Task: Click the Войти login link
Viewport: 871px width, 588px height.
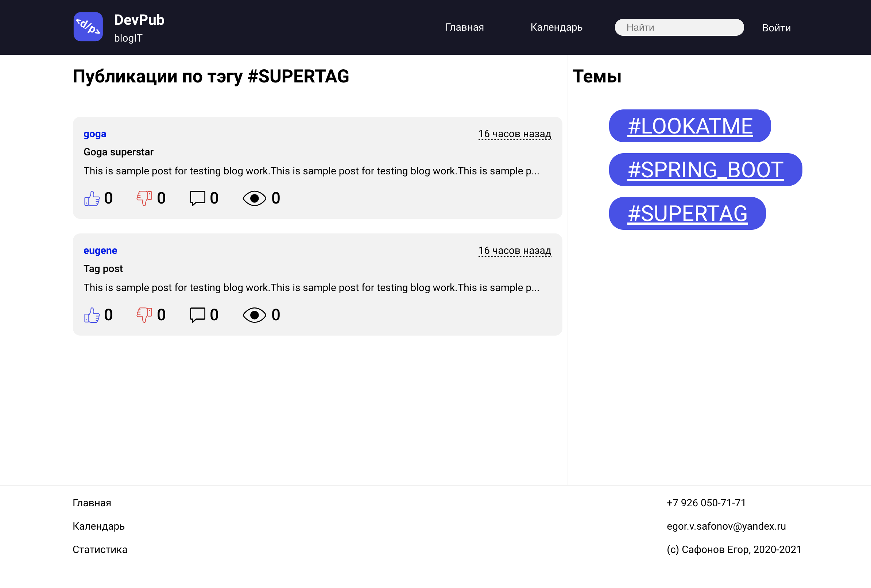Action: (x=776, y=28)
